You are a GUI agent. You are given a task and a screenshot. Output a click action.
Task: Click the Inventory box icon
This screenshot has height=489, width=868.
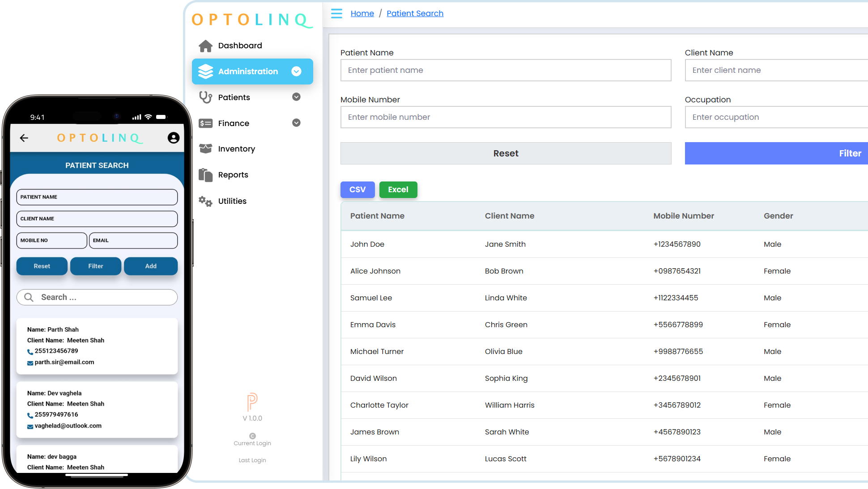tap(205, 149)
